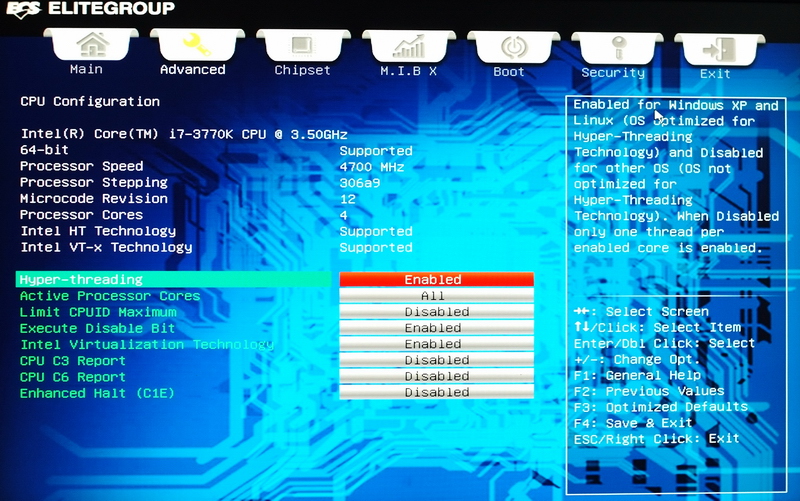Image resolution: width=800 pixels, height=501 pixels.
Task: Open Limit CPUID Maximum Disabled option
Action: pyautogui.click(x=437, y=311)
